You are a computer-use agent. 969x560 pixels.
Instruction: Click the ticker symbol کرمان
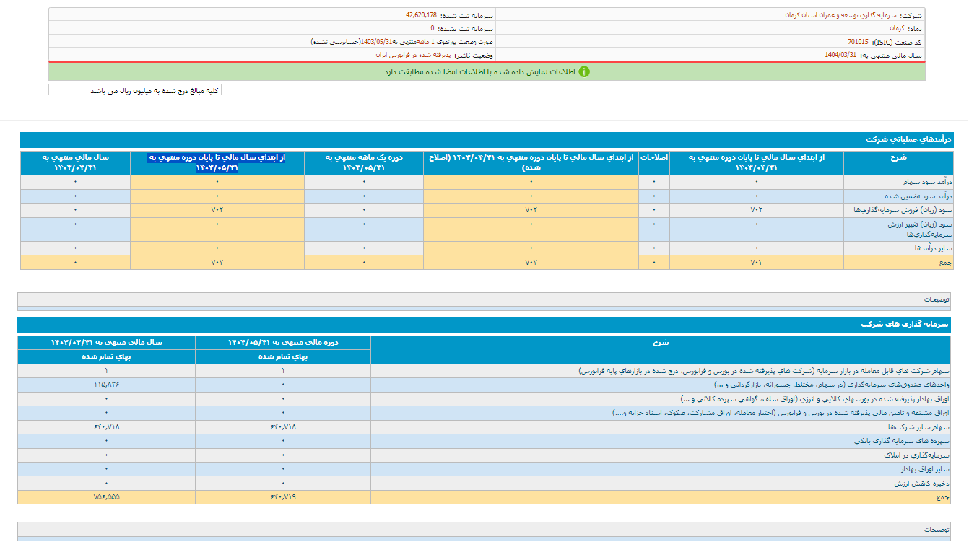(897, 28)
